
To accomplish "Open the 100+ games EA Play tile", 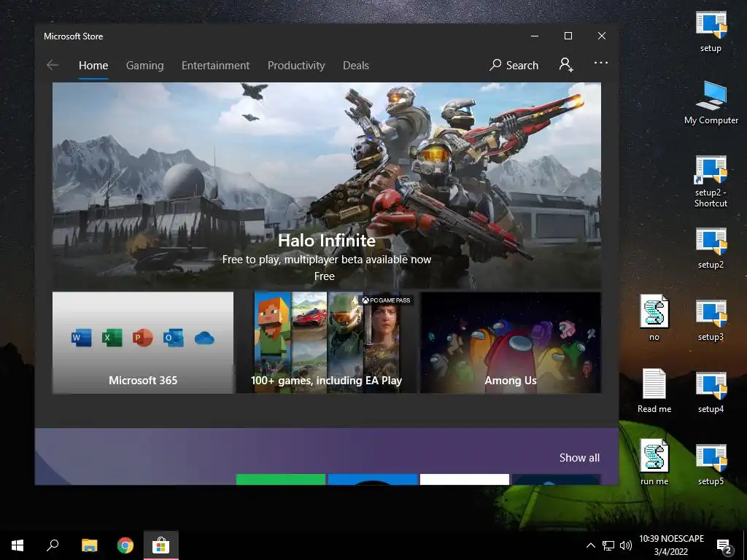I will (327, 343).
